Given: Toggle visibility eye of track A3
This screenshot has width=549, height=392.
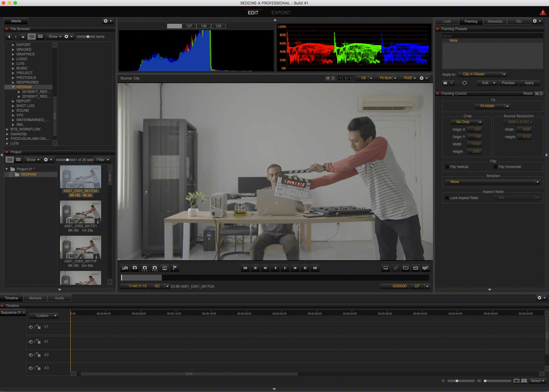Looking at the screenshot, I should (x=30, y=368).
